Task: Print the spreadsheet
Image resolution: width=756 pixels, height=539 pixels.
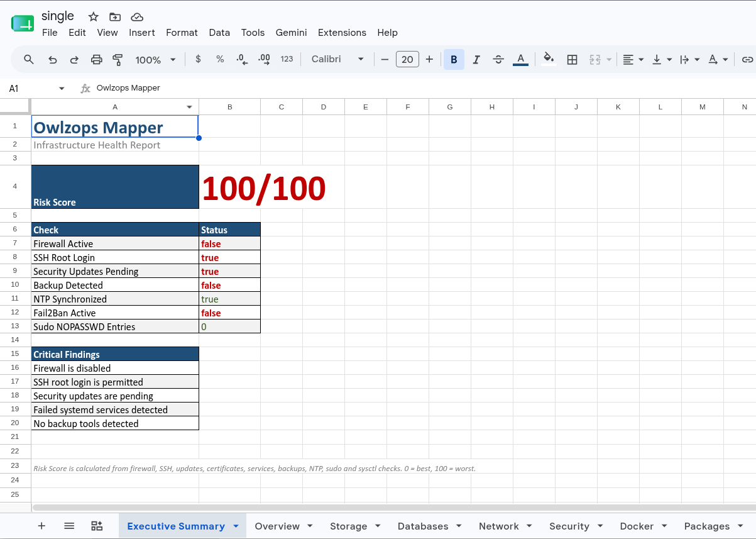Action: coord(96,60)
